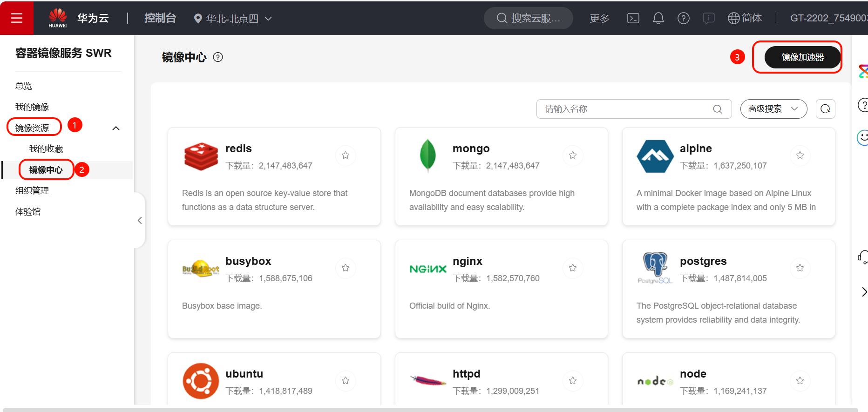Open the red hamburger main menu
The height and width of the screenshot is (412, 868).
[17, 18]
